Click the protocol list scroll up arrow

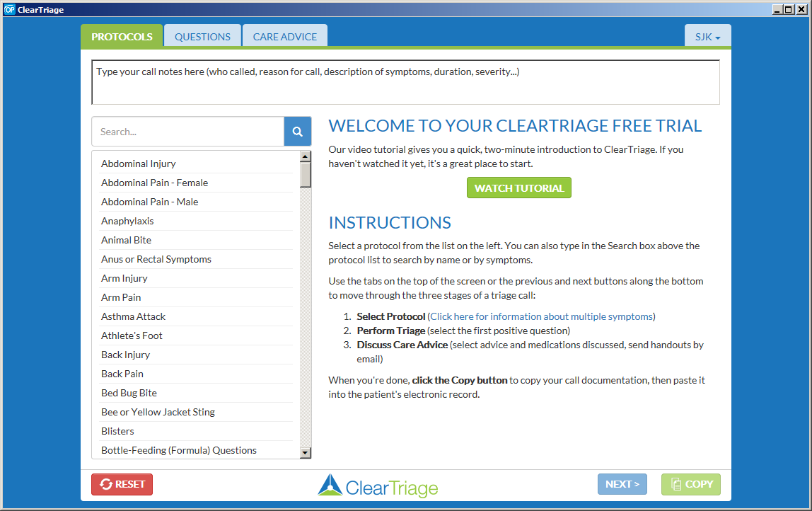[306, 156]
